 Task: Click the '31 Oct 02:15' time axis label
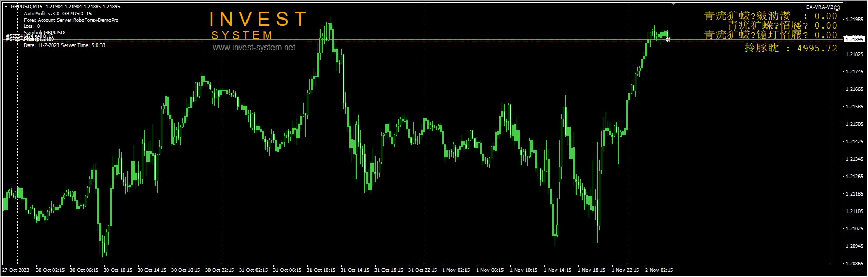pos(253,270)
